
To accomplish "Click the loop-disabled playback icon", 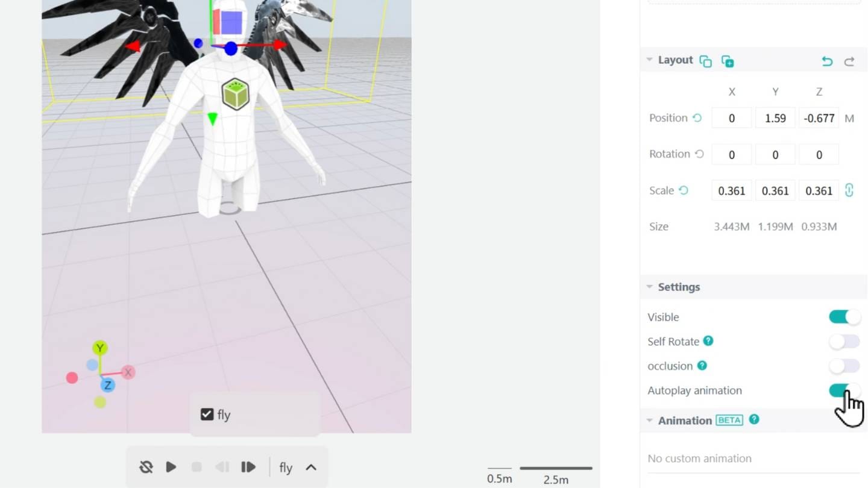I will tap(145, 466).
